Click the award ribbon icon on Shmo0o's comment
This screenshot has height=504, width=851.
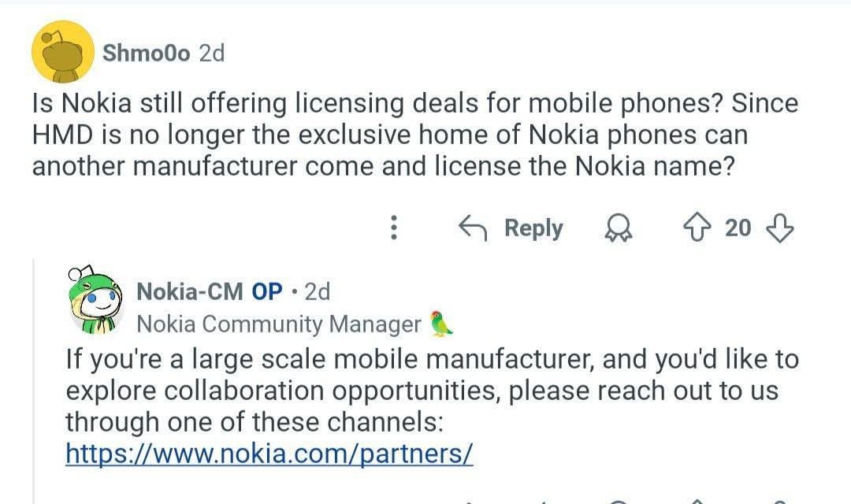click(x=619, y=228)
